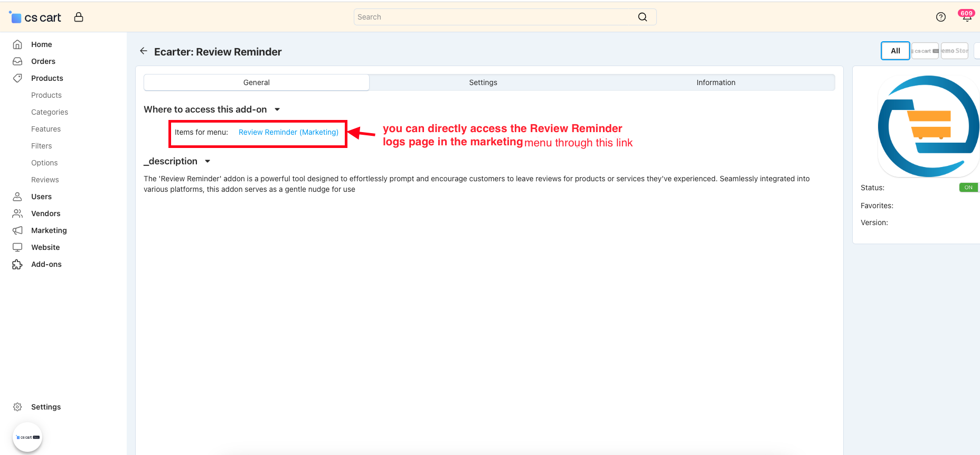Click the search magnifier icon

(x=642, y=17)
